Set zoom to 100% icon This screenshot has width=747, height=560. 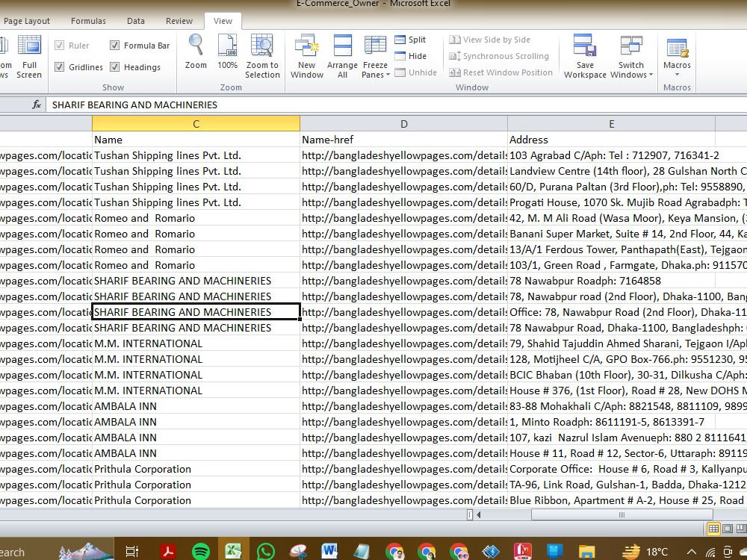pos(227,52)
